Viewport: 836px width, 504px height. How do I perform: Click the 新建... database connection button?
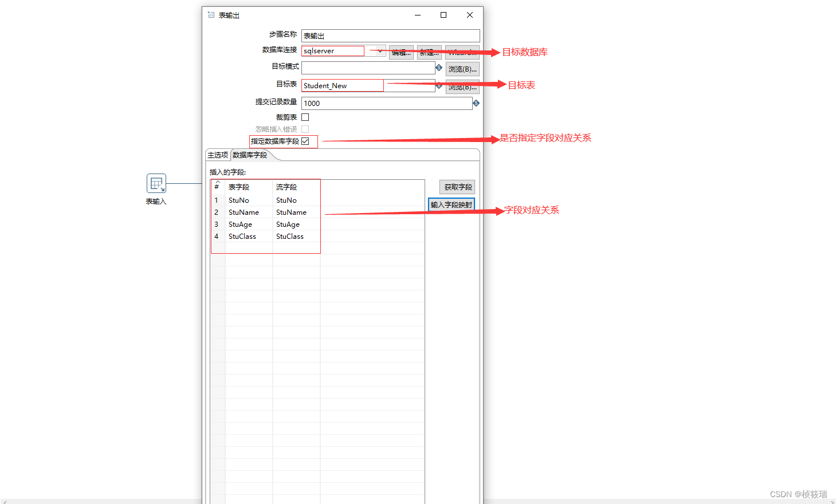coord(429,52)
